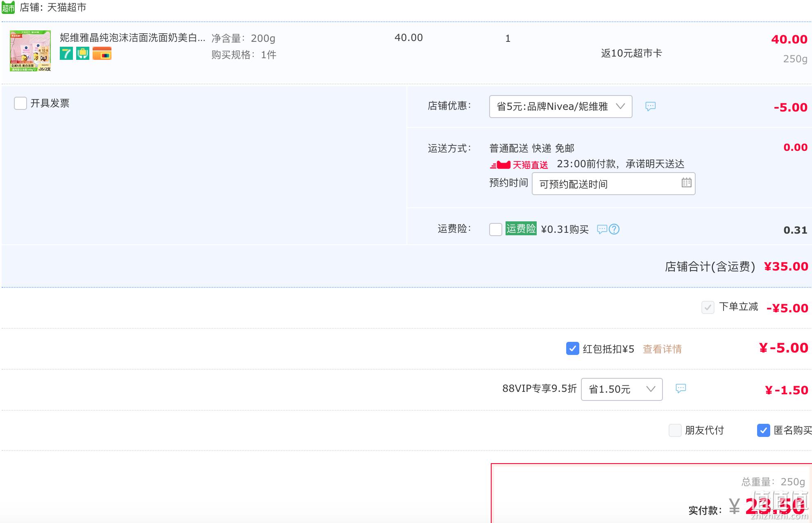
Task: Open the 查看详情 red packet details link
Action: pos(662,349)
